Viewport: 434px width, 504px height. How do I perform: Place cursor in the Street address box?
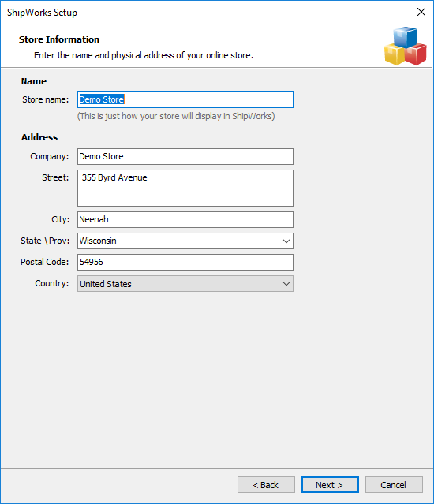tap(185, 188)
